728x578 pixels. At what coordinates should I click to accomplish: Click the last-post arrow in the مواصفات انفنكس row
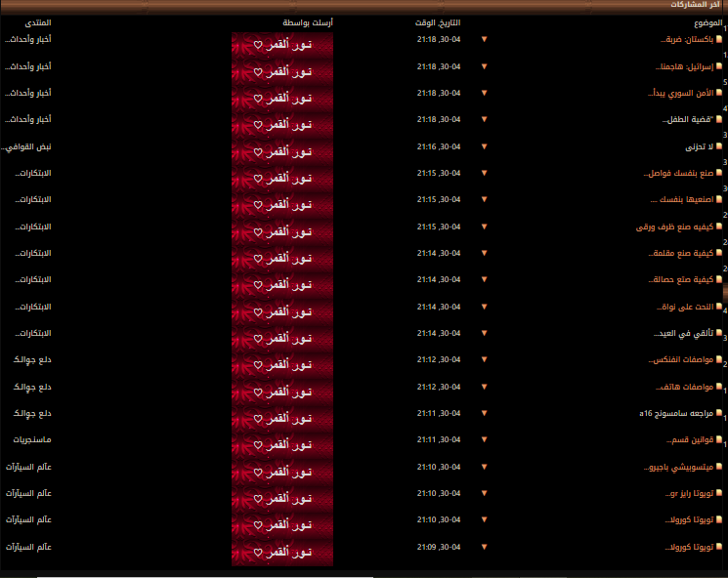coord(485,359)
